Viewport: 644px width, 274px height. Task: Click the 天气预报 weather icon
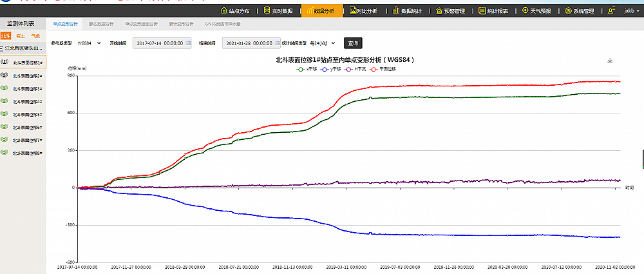click(x=526, y=11)
